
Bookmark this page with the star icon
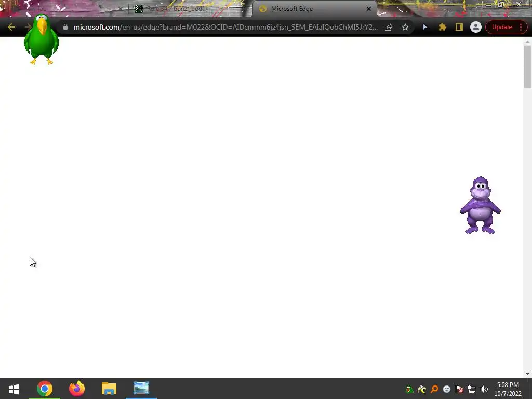click(405, 27)
